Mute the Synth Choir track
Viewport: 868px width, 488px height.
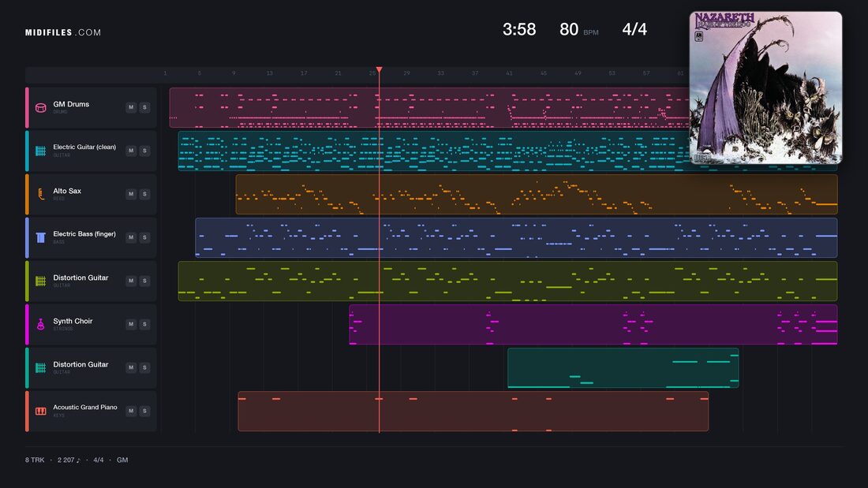tap(131, 324)
